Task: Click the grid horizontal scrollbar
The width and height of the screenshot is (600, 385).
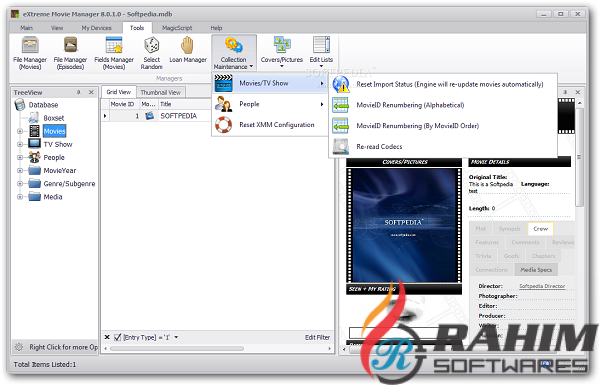Action: point(177,349)
